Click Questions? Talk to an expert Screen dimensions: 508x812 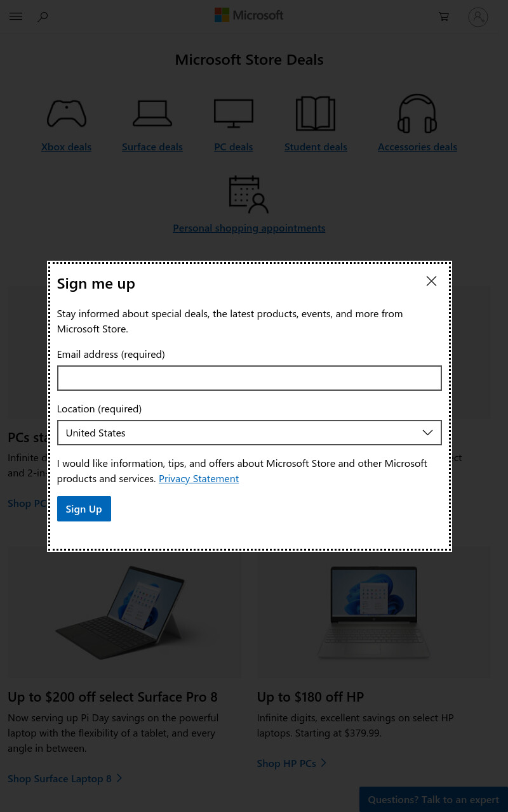[x=434, y=799]
